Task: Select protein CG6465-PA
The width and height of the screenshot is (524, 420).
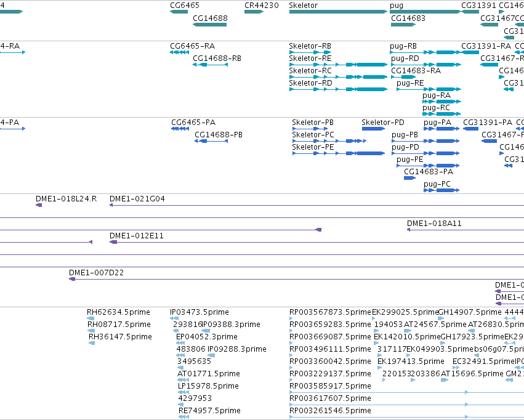Action: point(180,129)
